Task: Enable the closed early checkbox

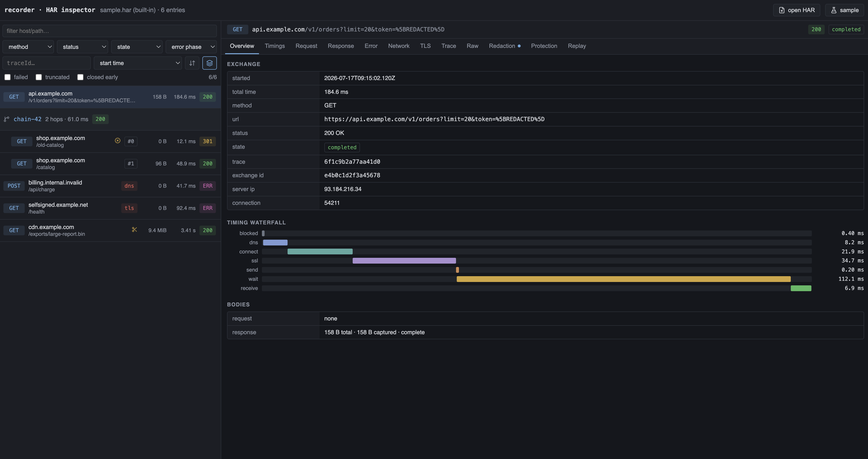Action: pyautogui.click(x=80, y=77)
